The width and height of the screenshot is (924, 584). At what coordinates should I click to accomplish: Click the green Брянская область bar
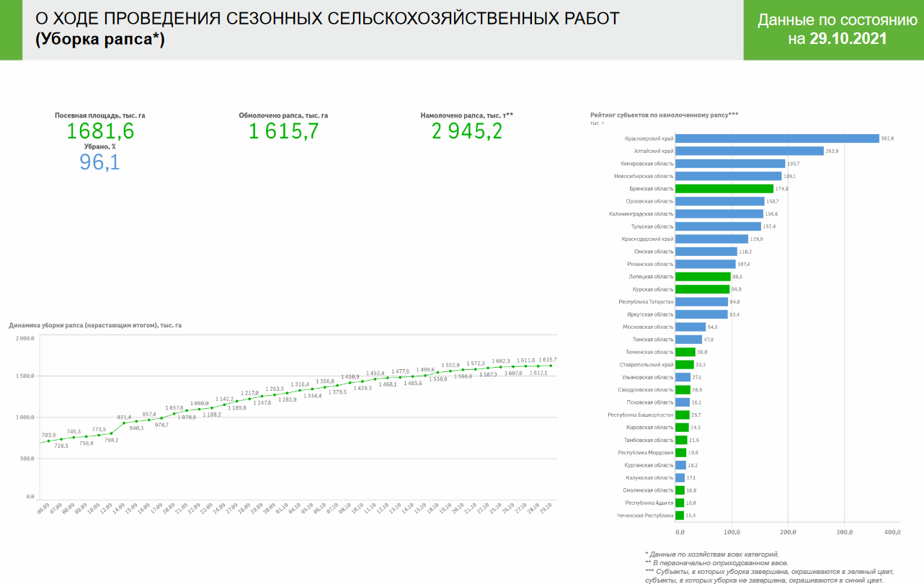pos(724,189)
